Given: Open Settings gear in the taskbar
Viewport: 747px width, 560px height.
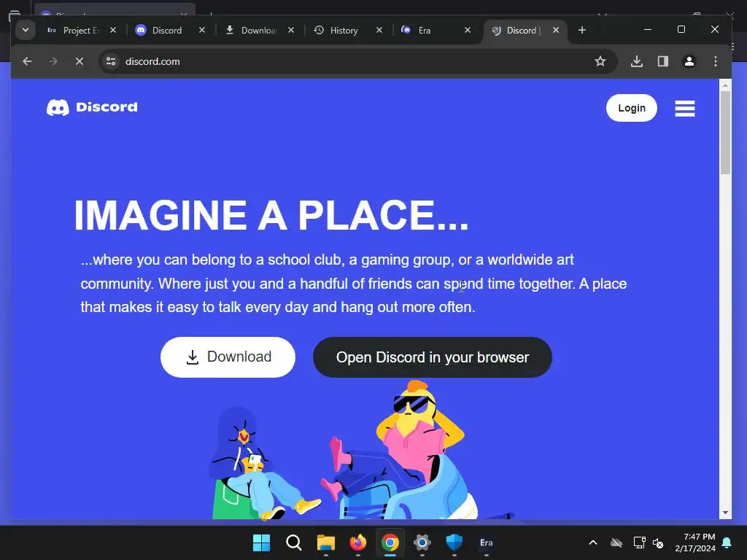Looking at the screenshot, I should coord(422,542).
